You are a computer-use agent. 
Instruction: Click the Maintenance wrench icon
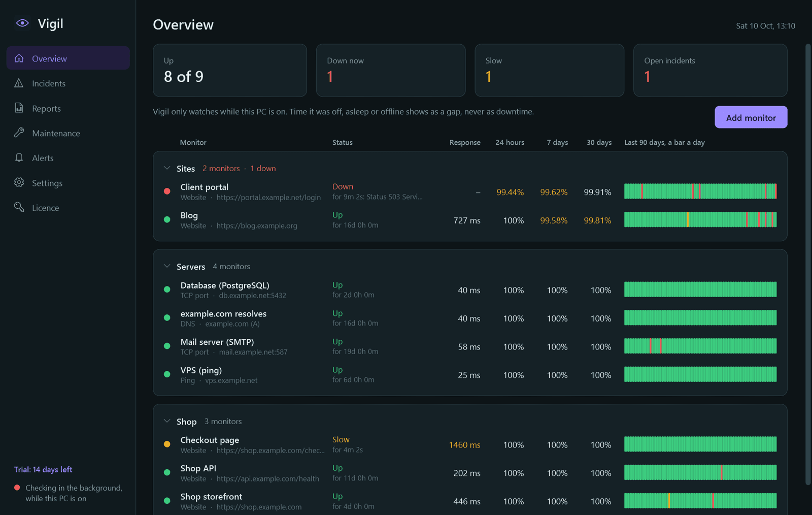pos(19,133)
